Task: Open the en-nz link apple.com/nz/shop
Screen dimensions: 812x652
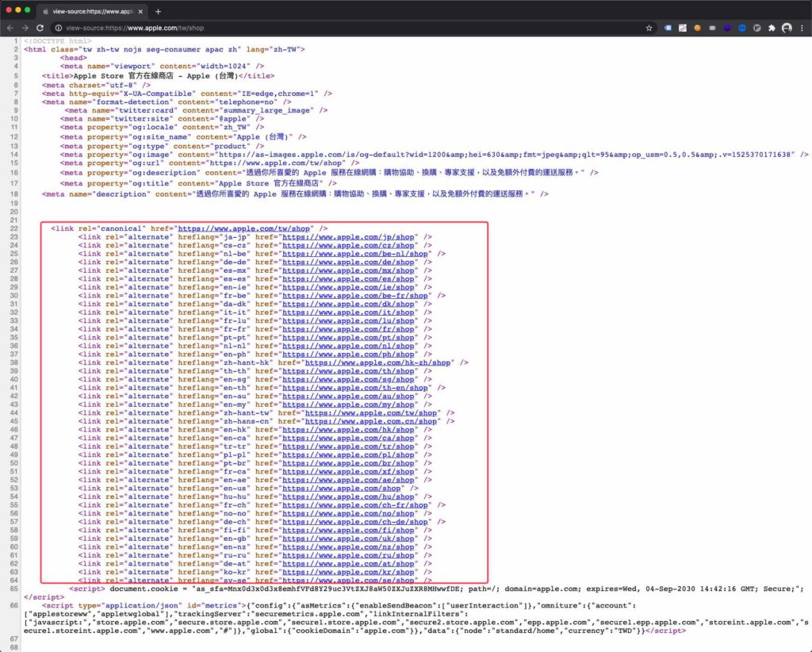Action: (x=348, y=547)
